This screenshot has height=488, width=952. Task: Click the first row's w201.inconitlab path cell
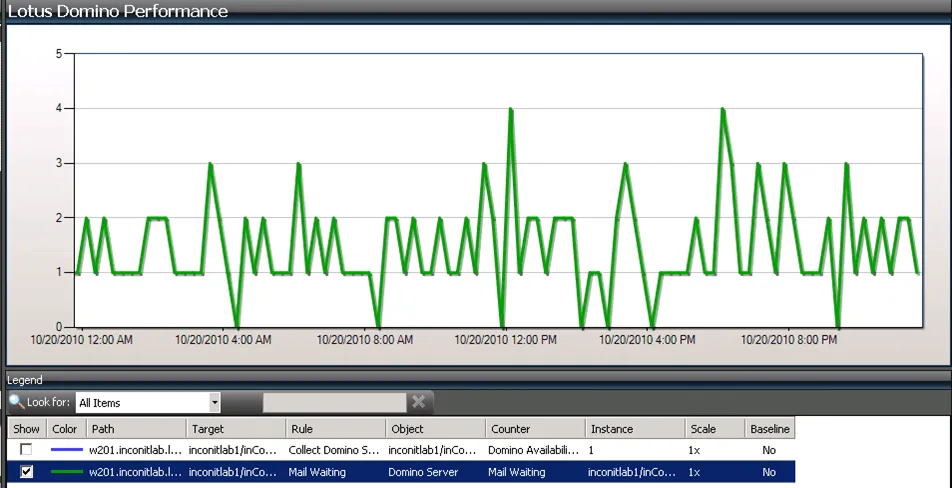(x=137, y=450)
